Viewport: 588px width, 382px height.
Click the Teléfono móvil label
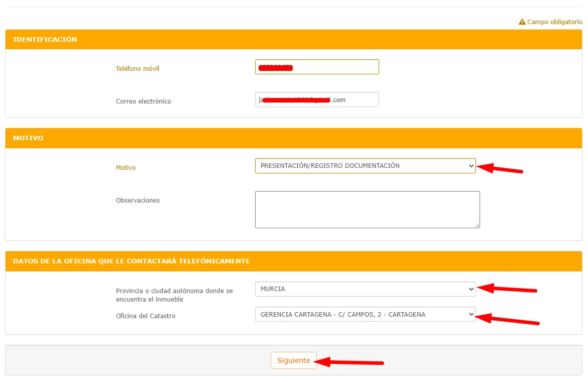pyautogui.click(x=138, y=69)
